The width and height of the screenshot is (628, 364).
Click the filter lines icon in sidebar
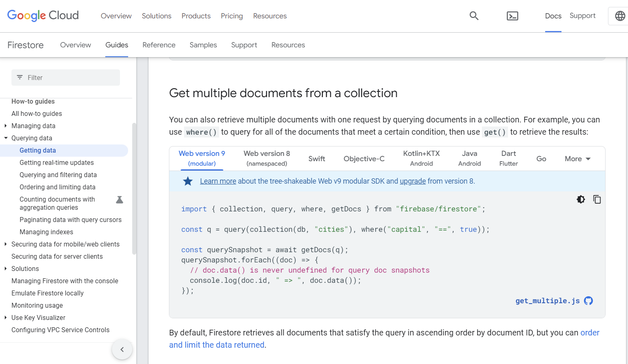[20, 77]
